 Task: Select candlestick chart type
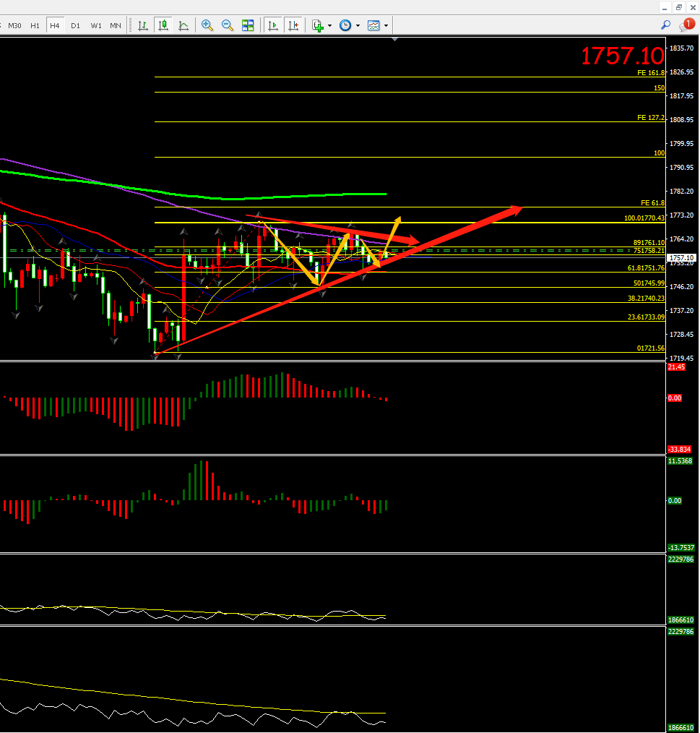pos(163,25)
